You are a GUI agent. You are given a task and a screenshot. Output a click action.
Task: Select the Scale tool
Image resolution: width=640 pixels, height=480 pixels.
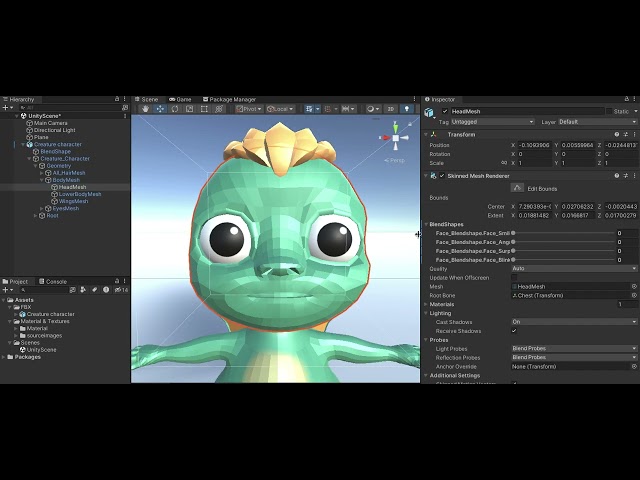click(189, 109)
